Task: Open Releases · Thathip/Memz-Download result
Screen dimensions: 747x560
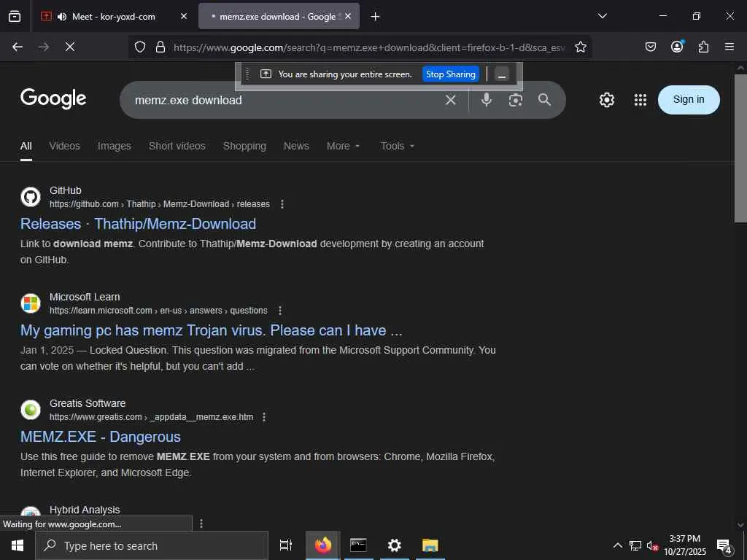Action: coord(138,224)
